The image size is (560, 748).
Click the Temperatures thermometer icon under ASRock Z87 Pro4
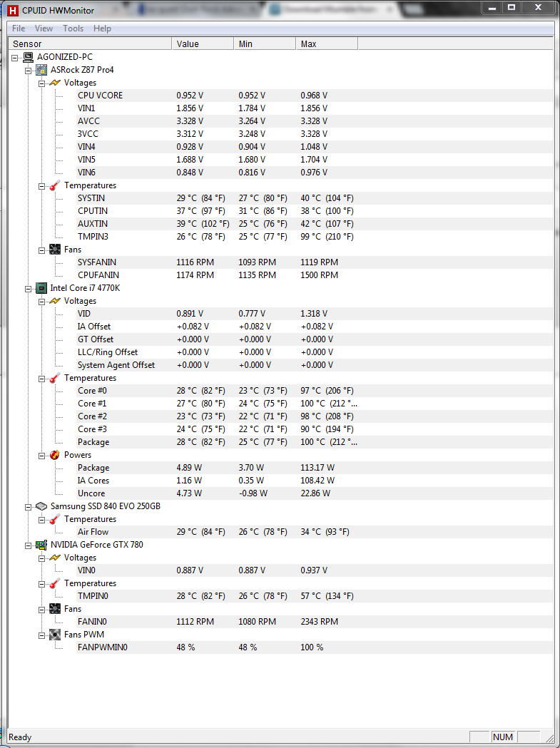coord(56,185)
